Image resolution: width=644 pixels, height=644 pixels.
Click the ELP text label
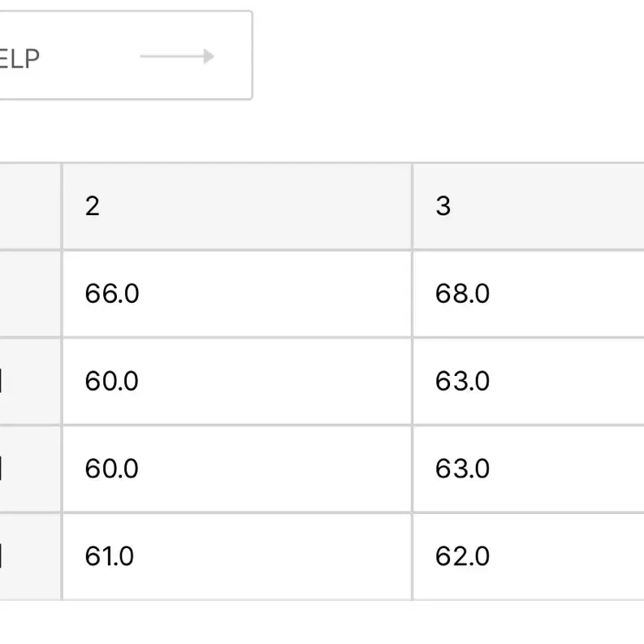19,58
